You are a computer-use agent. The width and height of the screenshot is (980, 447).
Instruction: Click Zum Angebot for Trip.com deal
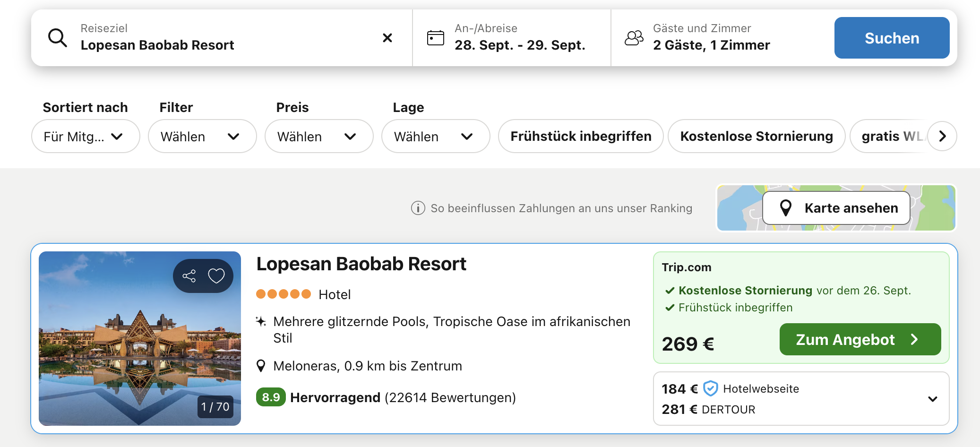860,339
